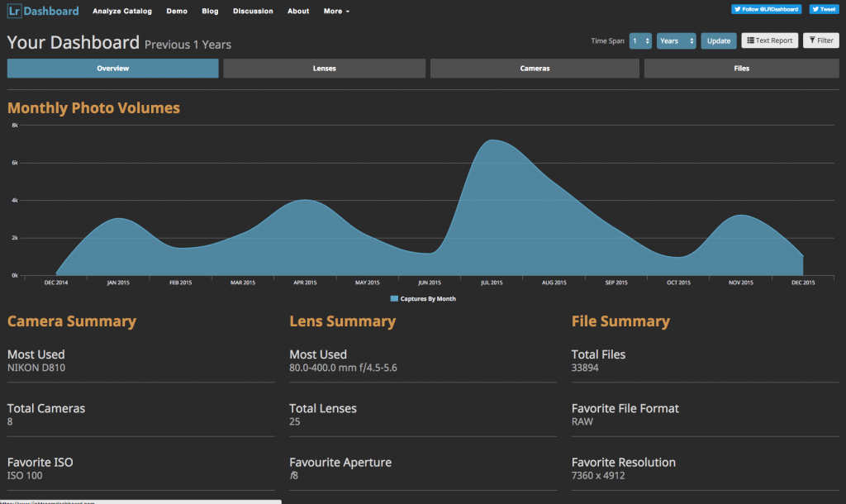This screenshot has width=846, height=504.
Task: Open the Blog link
Action: click(210, 12)
